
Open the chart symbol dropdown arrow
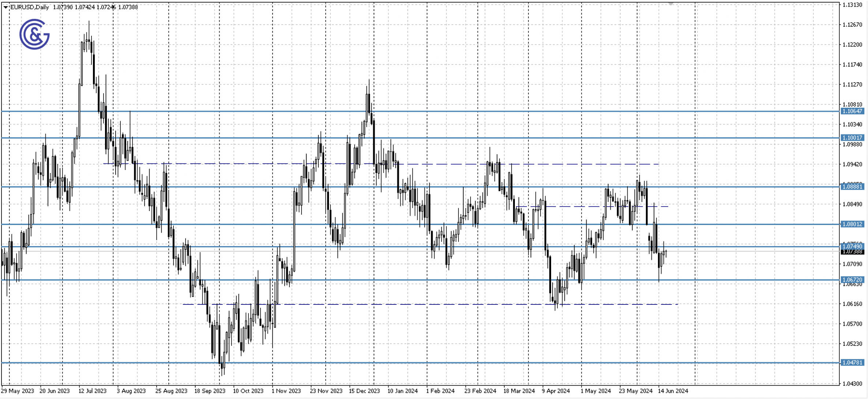click(5, 6)
